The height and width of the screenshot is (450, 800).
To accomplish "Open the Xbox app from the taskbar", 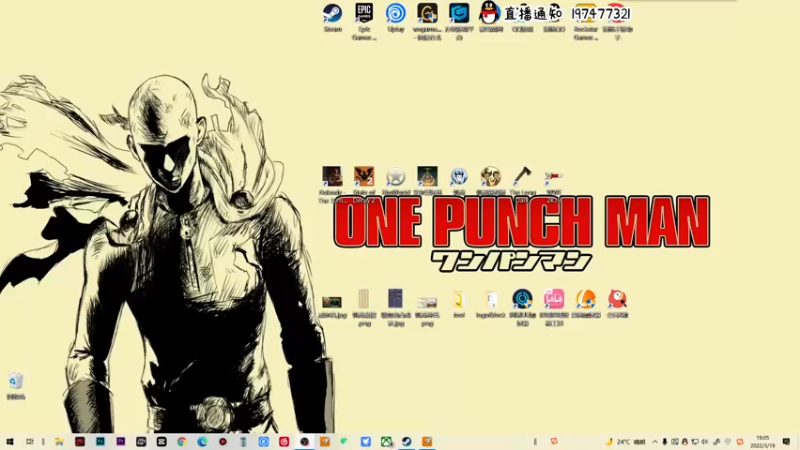I will pyautogui.click(x=386, y=442).
